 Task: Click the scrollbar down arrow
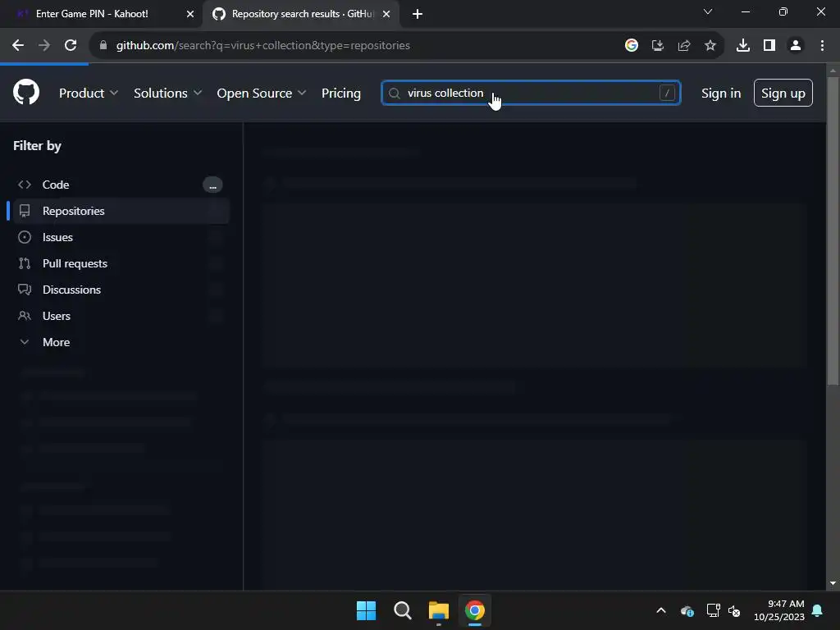click(833, 583)
